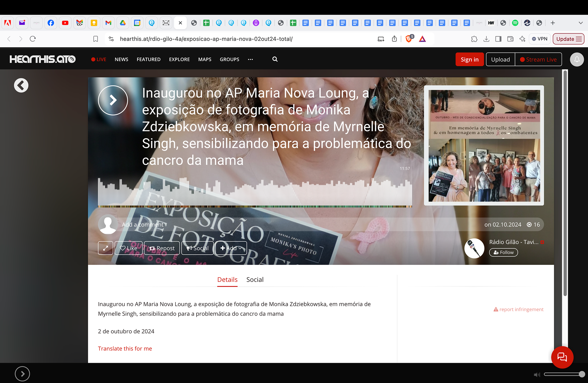Viewport: 588px width, 383px height.
Task: Close the current tab with the X
Action: (x=180, y=23)
